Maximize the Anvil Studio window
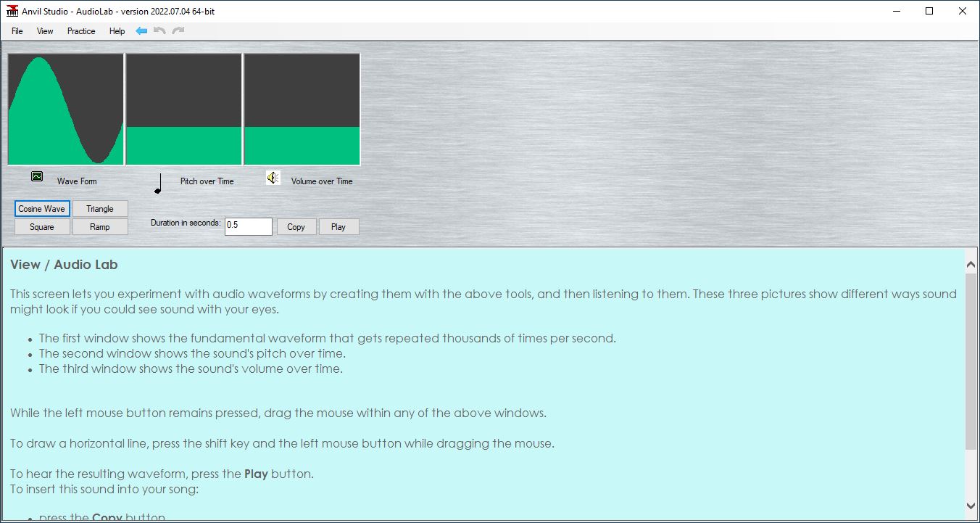980x523 pixels. [929, 11]
